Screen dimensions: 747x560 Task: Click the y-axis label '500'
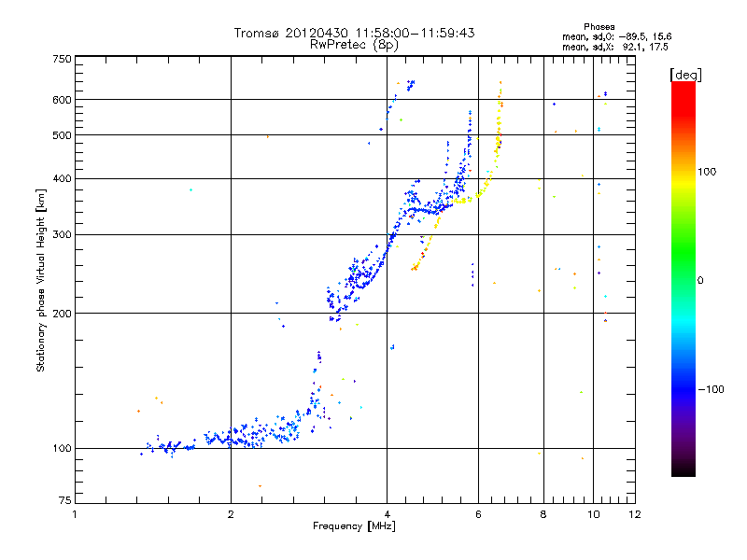[62, 135]
